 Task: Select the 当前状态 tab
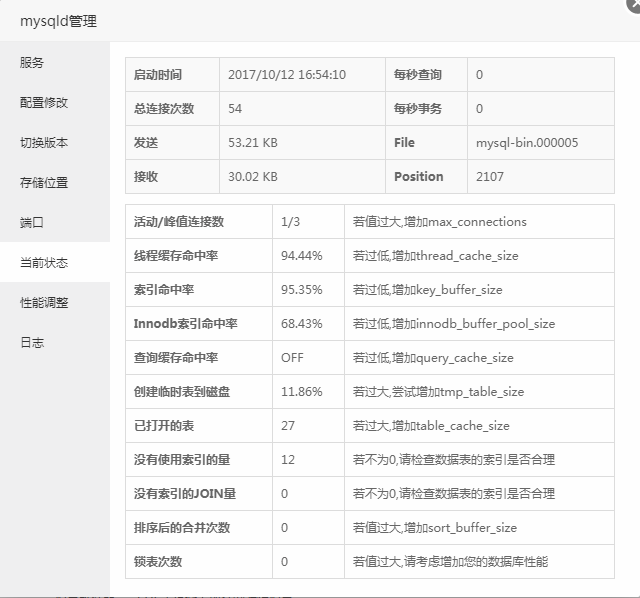pyautogui.click(x=55, y=262)
